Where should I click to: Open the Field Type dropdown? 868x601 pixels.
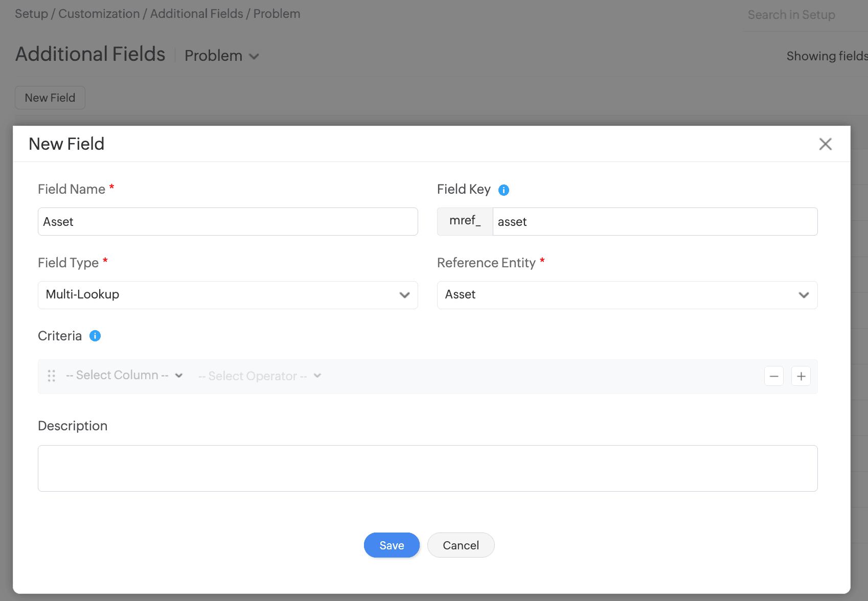coord(228,295)
